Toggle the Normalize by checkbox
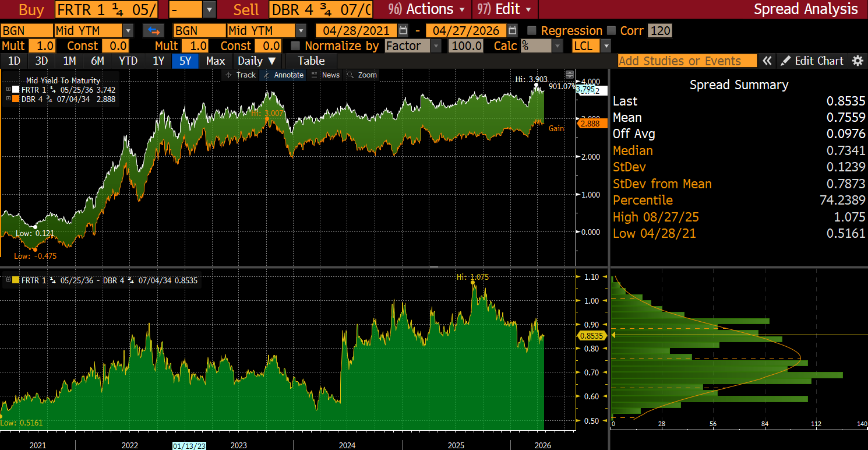The height and width of the screenshot is (450, 868). pos(296,46)
